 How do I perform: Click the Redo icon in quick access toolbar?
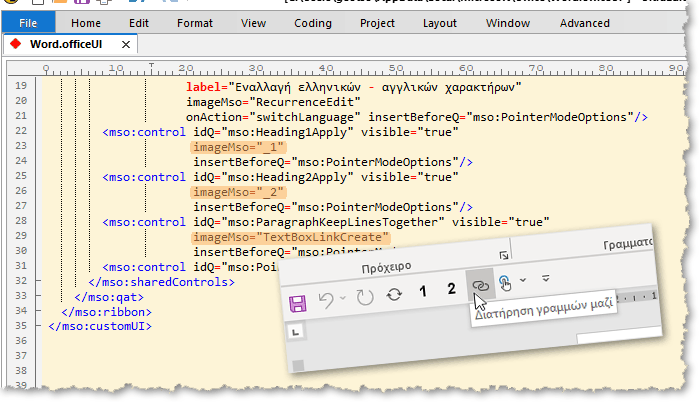[365, 297]
